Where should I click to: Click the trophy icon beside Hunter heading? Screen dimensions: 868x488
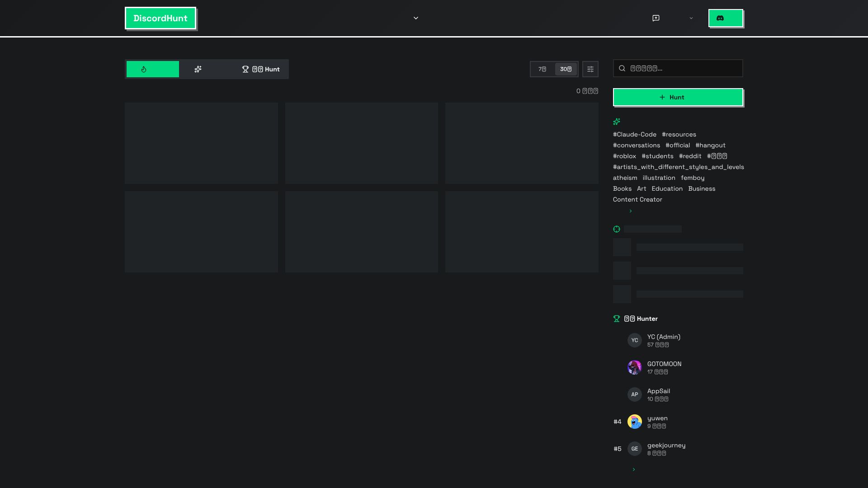[617, 319]
